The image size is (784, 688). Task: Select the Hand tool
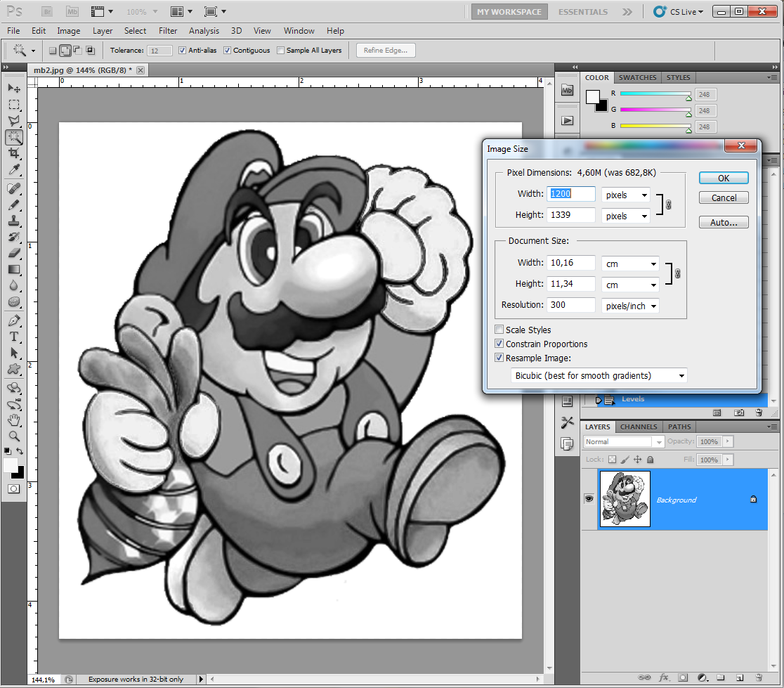click(x=14, y=420)
